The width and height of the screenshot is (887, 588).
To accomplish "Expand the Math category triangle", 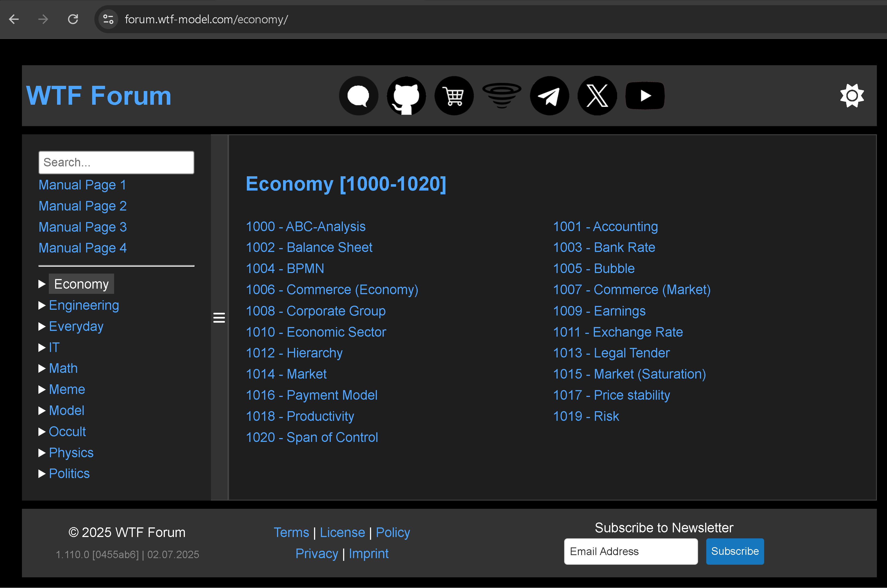I will [x=42, y=369].
